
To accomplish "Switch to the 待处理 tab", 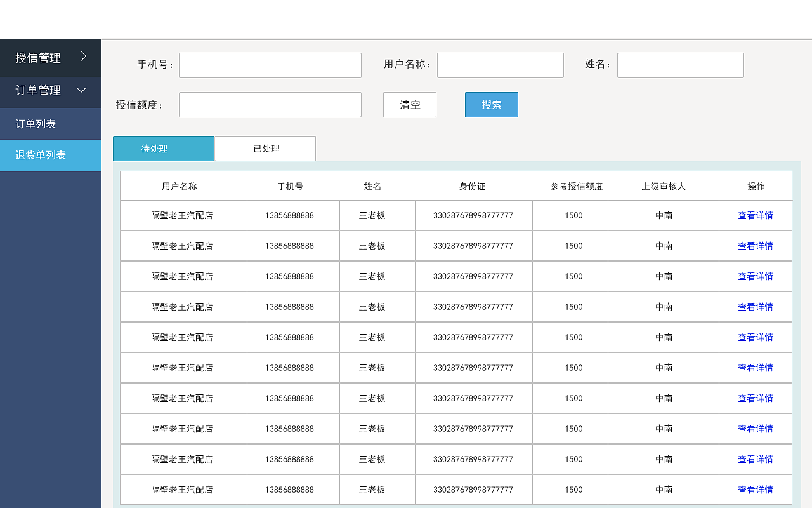I will pyautogui.click(x=164, y=149).
